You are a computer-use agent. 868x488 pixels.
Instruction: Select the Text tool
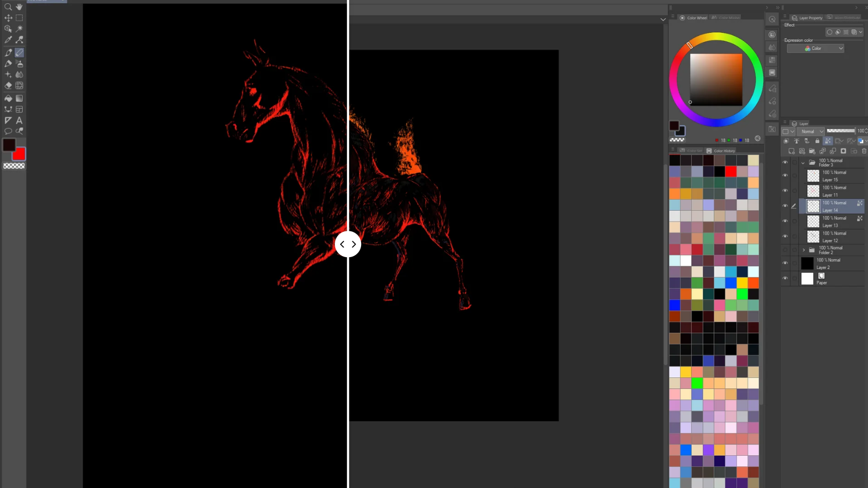(x=19, y=119)
